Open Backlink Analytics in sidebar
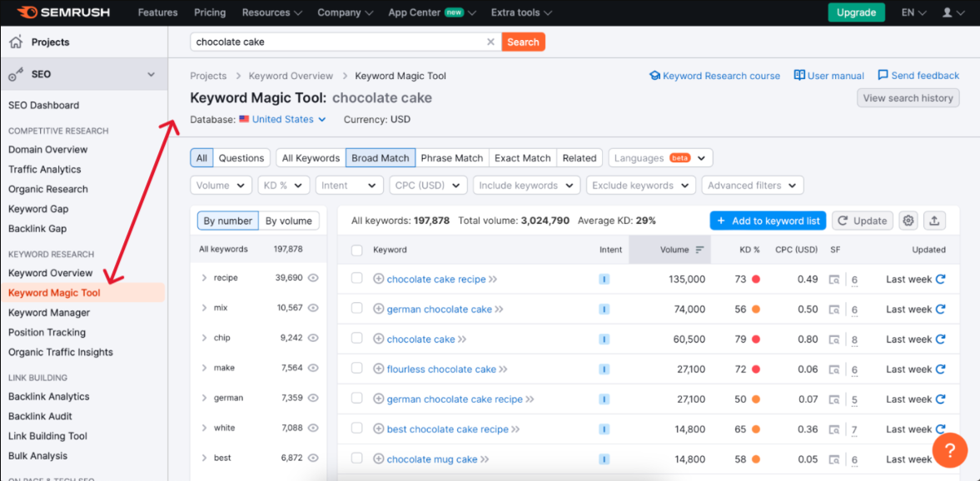 click(x=49, y=397)
